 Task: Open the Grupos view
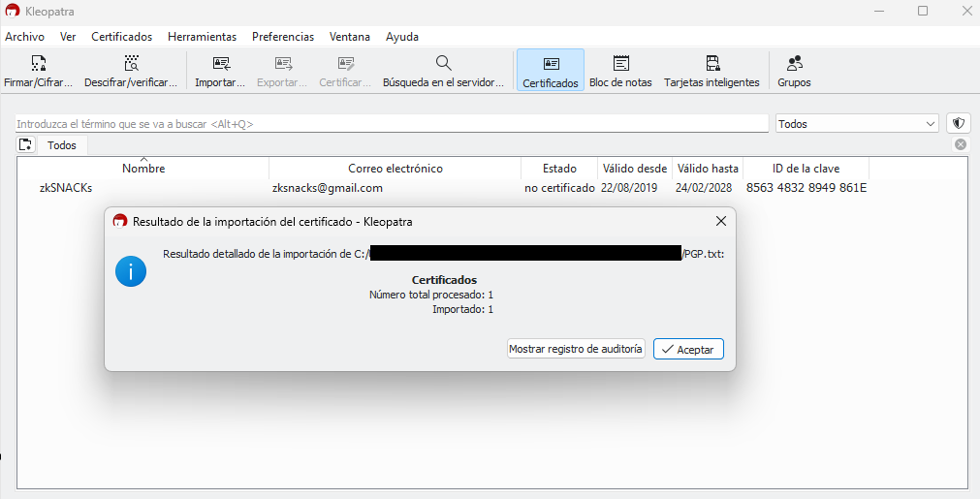(x=795, y=70)
